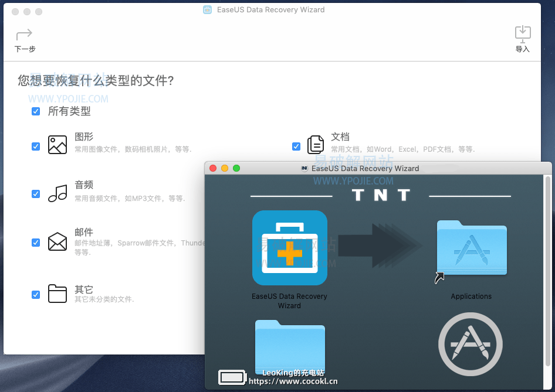
Task: Toggle the 图形 graphics checkbox
Action: click(36, 146)
